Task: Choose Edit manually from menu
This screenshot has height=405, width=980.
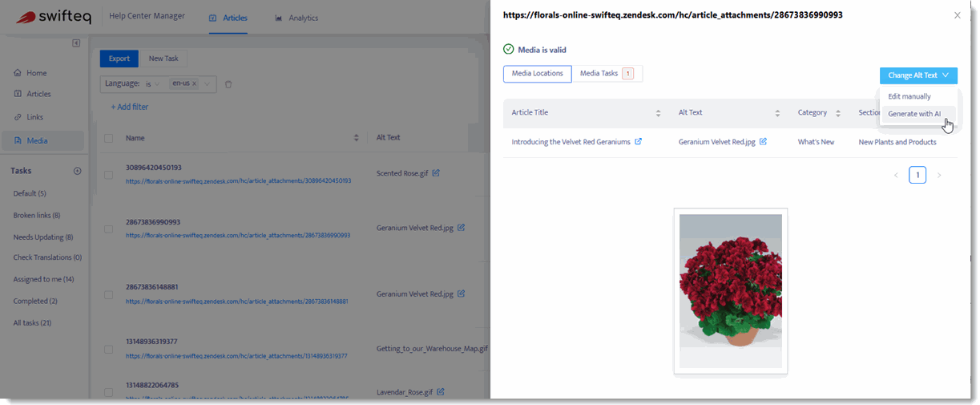Action: click(909, 96)
